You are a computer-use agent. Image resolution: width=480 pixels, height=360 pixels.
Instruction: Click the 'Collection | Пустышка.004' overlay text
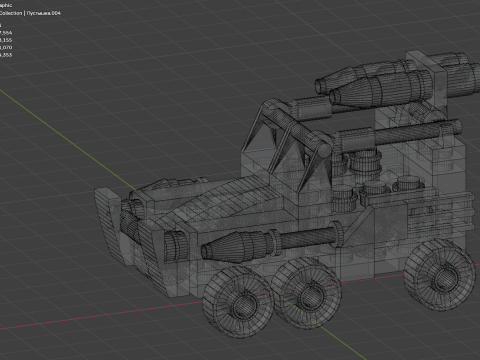(x=30, y=13)
